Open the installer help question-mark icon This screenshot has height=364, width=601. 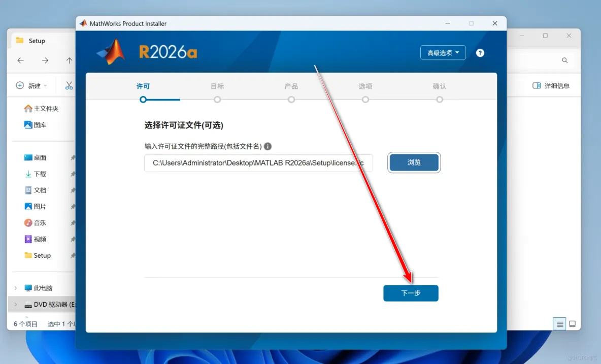pyautogui.click(x=480, y=53)
